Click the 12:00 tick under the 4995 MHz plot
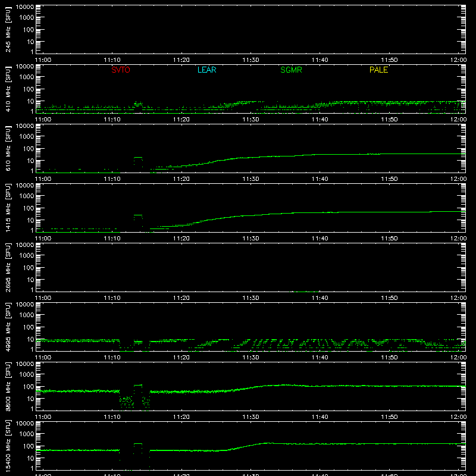The image size is (476, 476). pyautogui.click(x=458, y=358)
